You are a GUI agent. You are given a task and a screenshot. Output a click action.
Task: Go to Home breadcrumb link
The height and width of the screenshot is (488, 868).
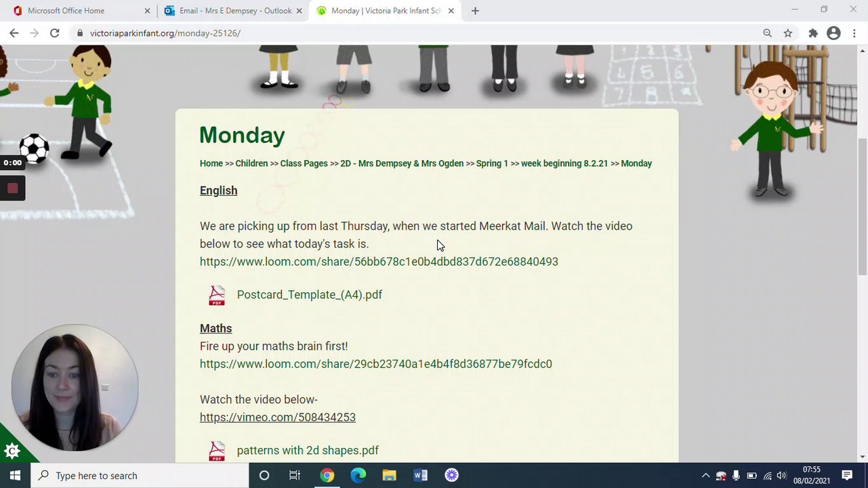pyautogui.click(x=211, y=163)
